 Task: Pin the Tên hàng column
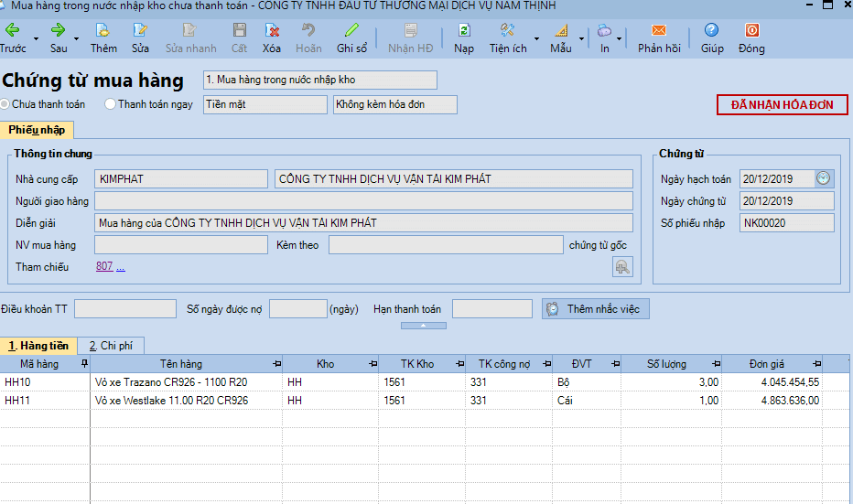pyautogui.click(x=276, y=364)
